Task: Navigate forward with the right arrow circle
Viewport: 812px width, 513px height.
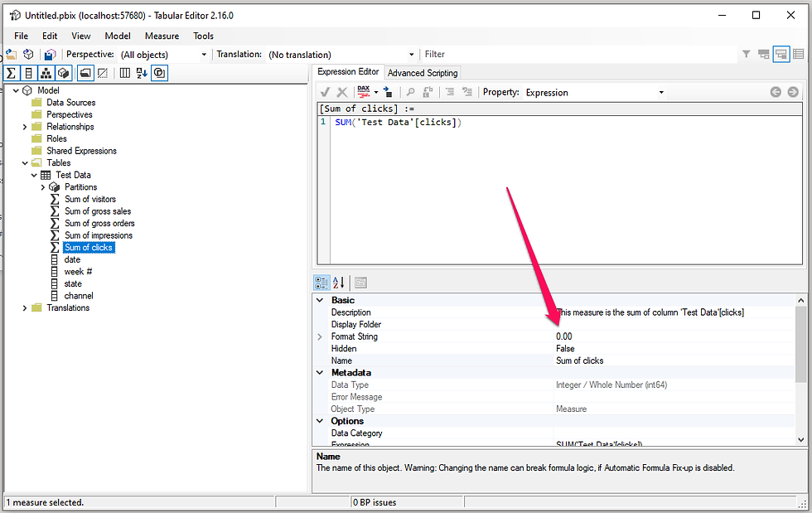Action: tap(793, 92)
